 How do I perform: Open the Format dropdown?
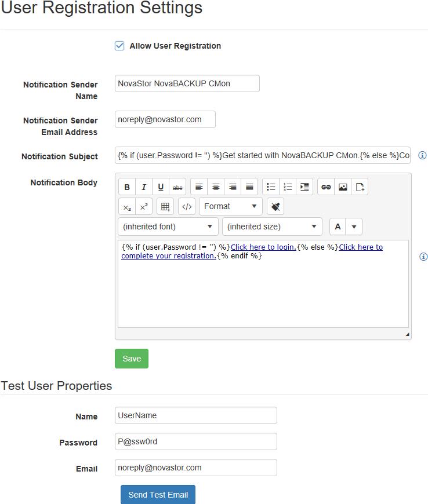click(231, 206)
